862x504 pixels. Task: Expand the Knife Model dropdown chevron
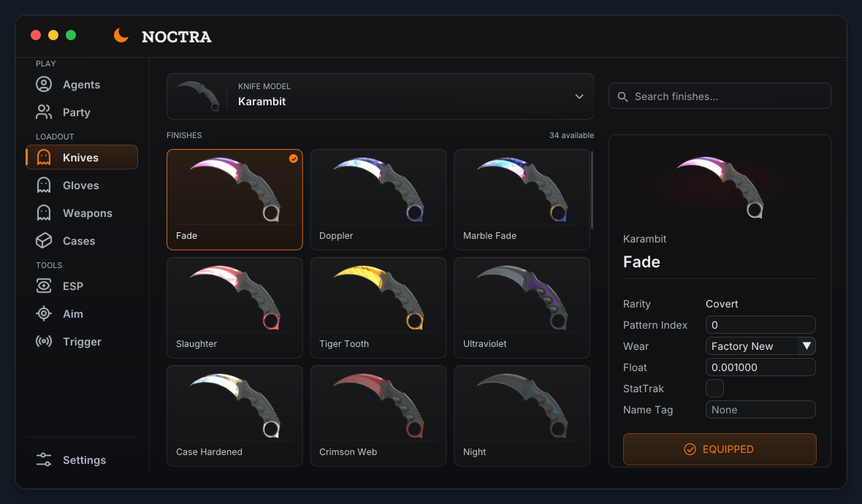[x=579, y=96]
